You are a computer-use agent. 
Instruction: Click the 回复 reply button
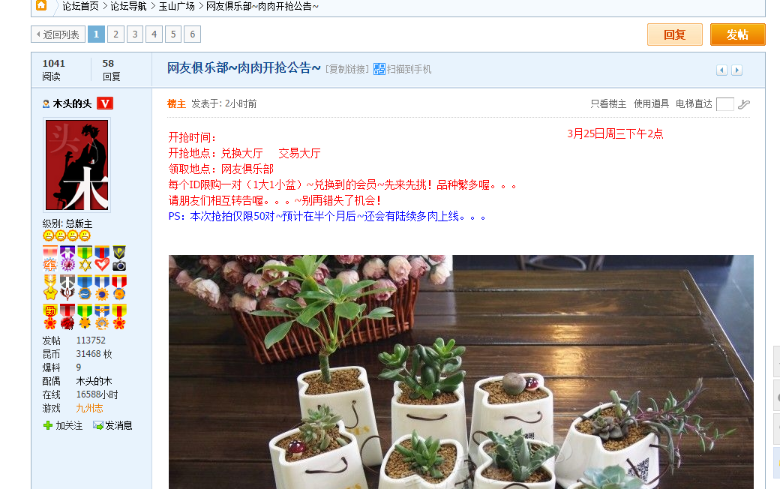[675, 34]
